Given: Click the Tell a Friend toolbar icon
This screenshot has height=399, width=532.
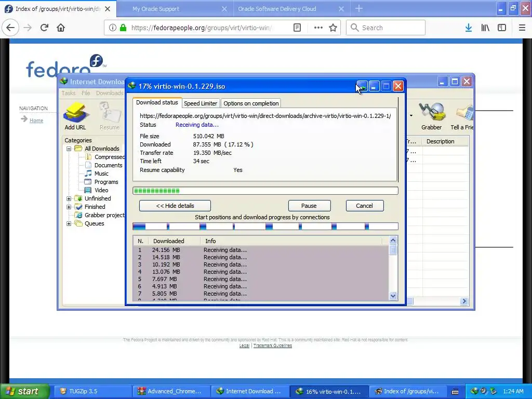Looking at the screenshot, I should pos(462,116).
